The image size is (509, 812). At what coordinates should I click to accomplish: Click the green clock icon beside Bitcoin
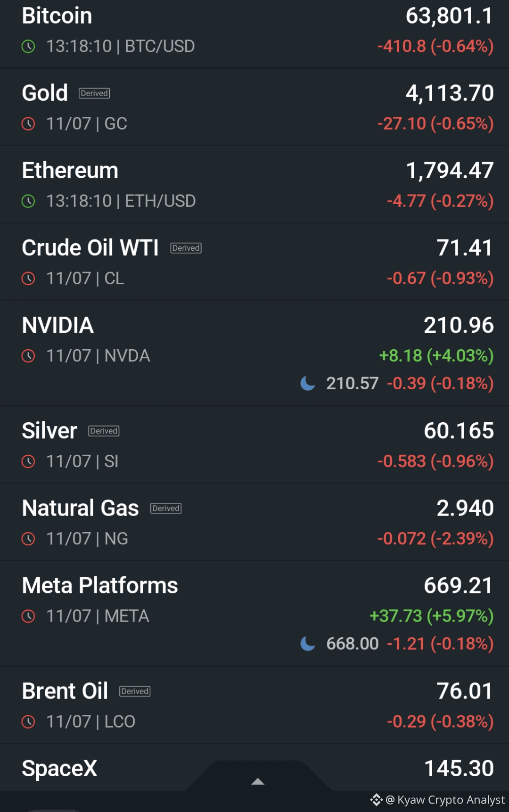pos(28,46)
